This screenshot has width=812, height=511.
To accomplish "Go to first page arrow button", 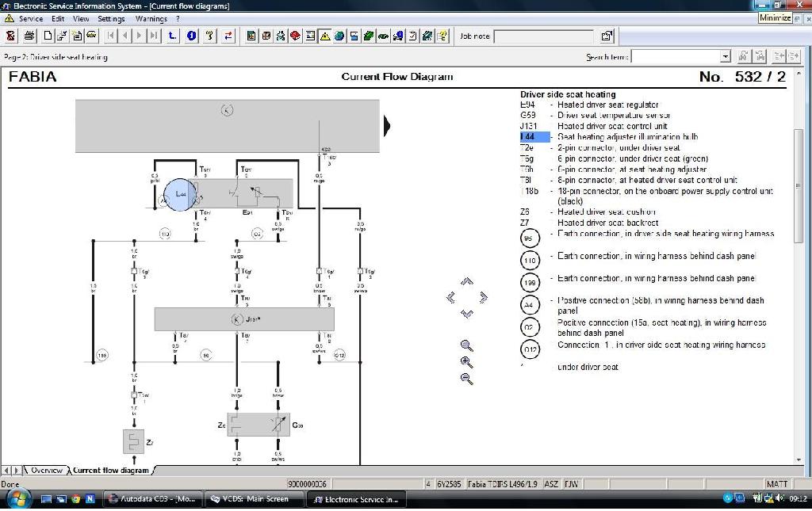I will click(x=110, y=36).
